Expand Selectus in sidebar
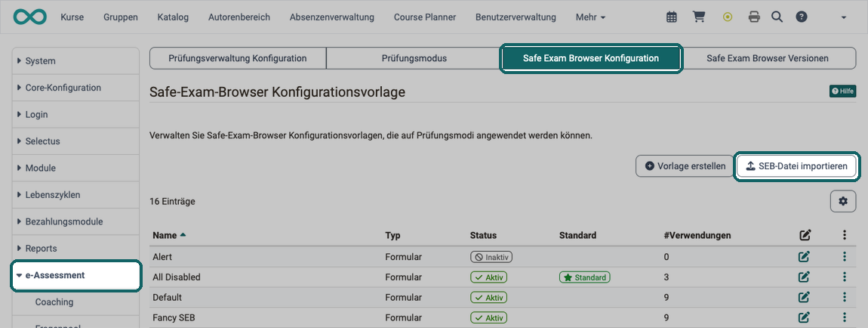The image size is (868, 328). pyautogui.click(x=75, y=141)
